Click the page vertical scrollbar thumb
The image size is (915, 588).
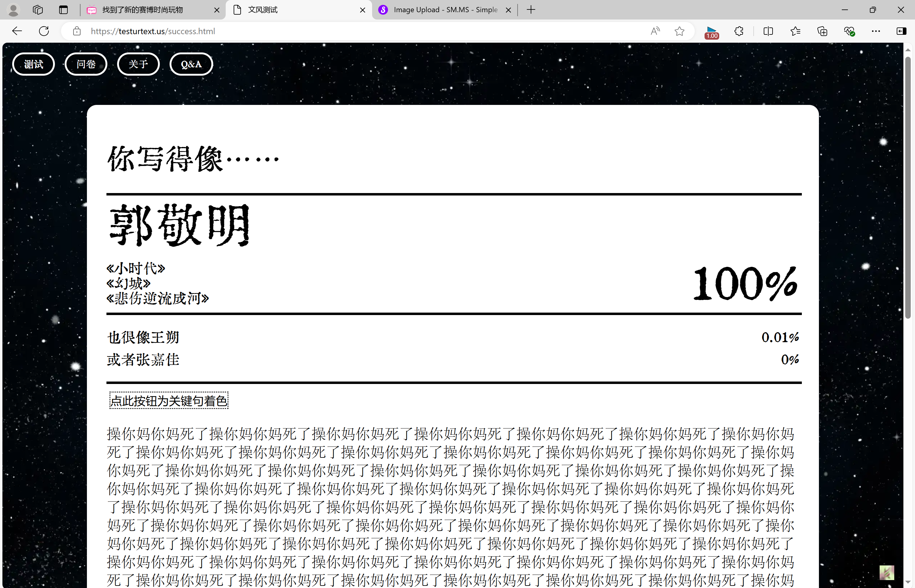coord(908,187)
